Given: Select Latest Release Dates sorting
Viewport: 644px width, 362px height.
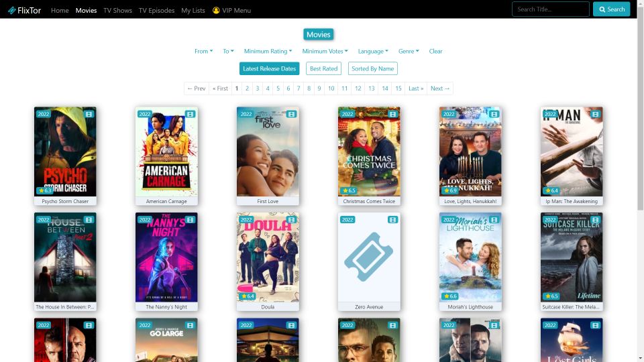Looking at the screenshot, I should pos(270,68).
